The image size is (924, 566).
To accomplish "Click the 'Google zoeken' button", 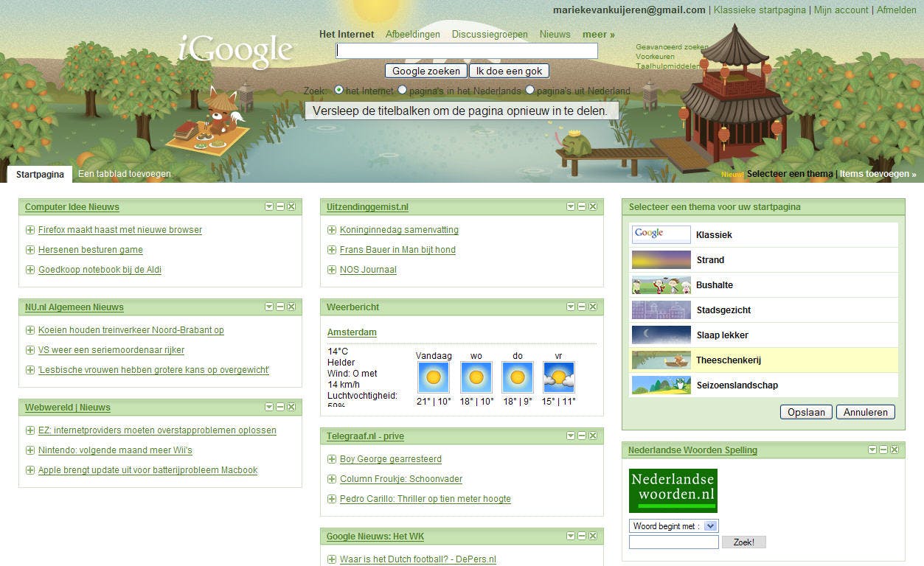I will [x=426, y=71].
